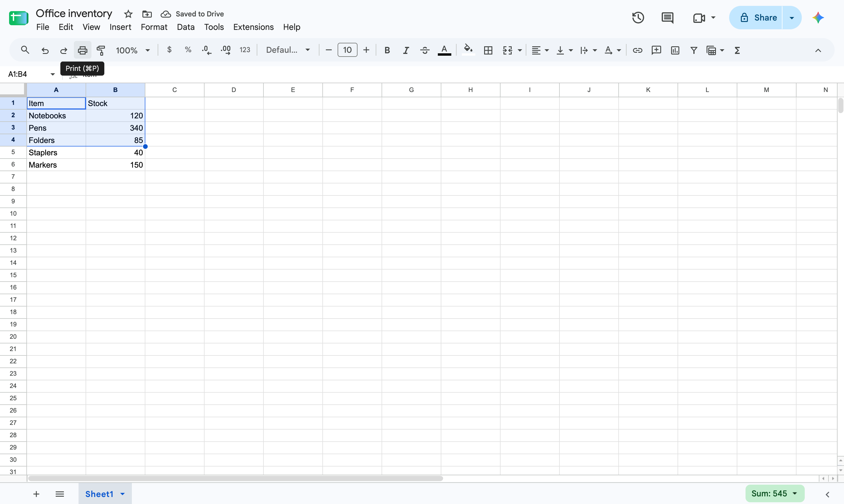Open the Extensions menu
The height and width of the screenshot is (504, 844).
pyautogui.click(x=253, y=27)
